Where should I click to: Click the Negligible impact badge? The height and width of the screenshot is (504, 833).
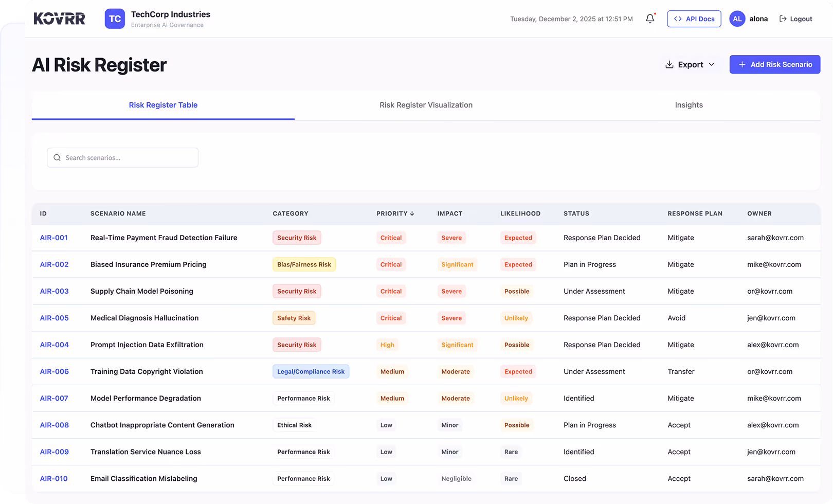click(x=456, y=478)
